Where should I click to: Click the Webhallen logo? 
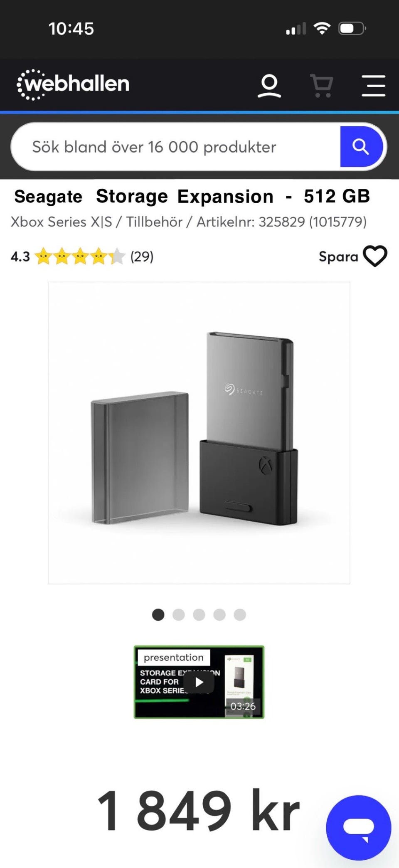click(x=73, y=84)
